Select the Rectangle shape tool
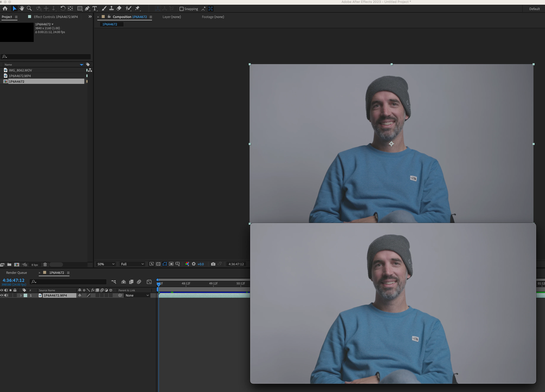Viewport: 545px width, 392px height. 80,9
